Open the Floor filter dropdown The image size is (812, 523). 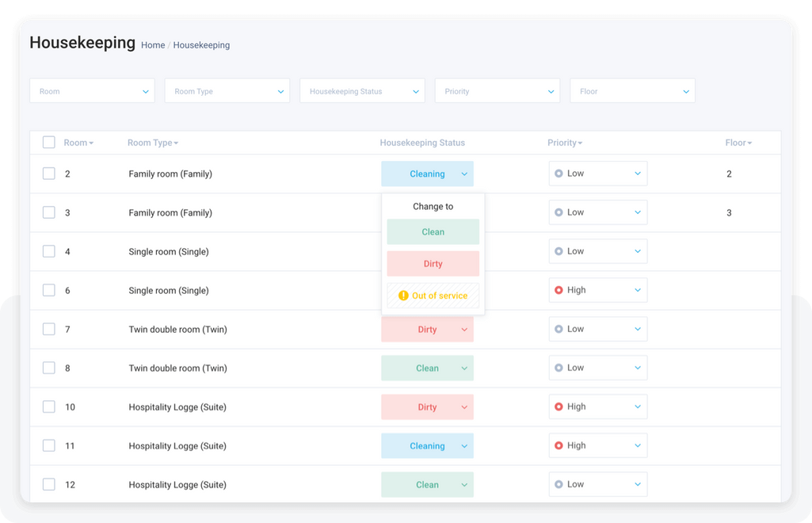tap(632, 90)
